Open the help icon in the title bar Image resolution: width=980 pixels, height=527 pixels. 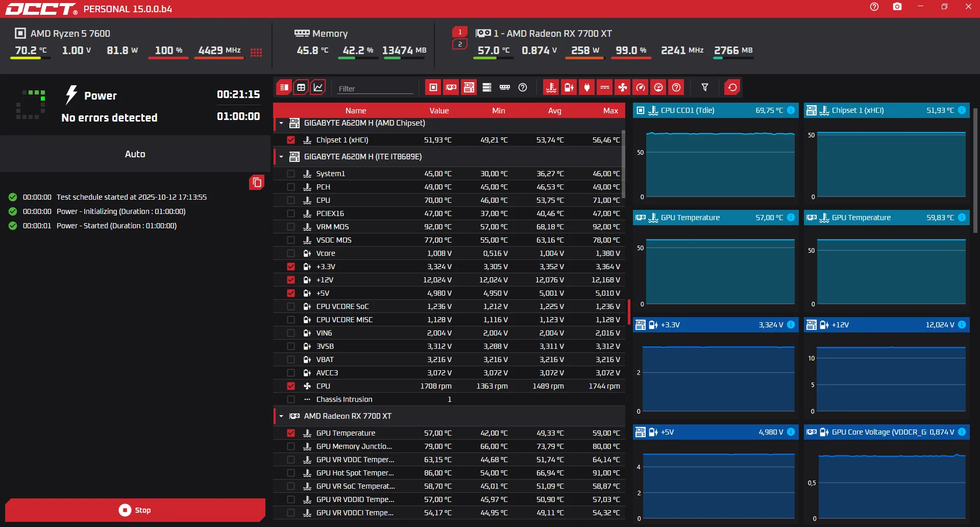coord(874,7)
